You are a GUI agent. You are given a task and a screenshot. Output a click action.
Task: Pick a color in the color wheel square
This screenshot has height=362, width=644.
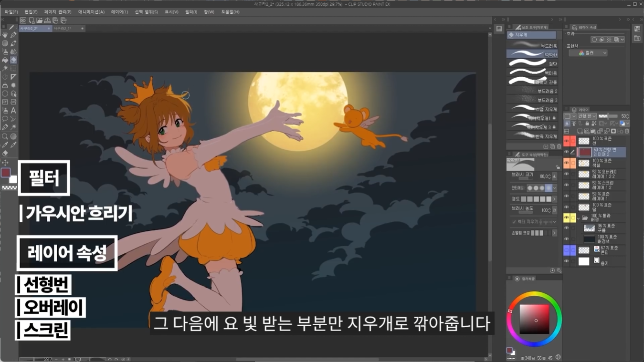tap(534, 319)
